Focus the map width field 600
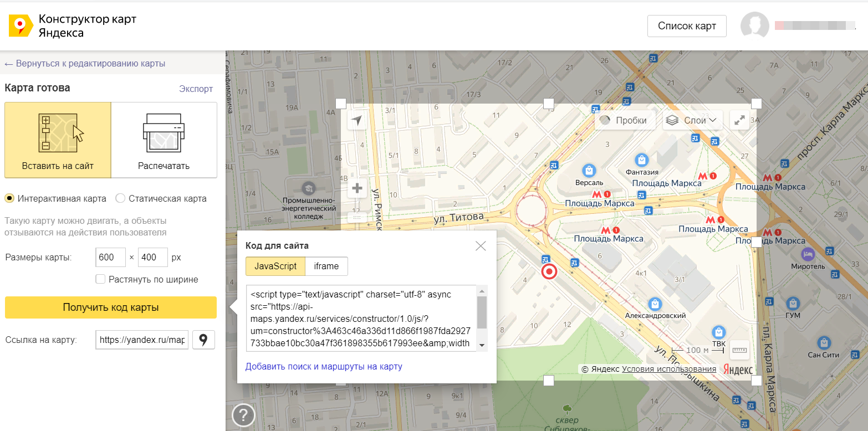Image resolution: width=868 pixels, height=431 pixels. point(111,257)
